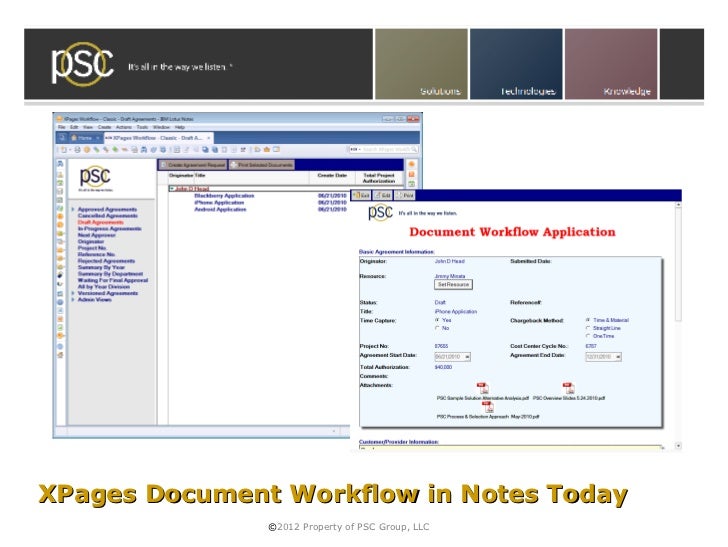Open the PSC Overview Slides PDF attachment icon
The width and height of the screenshot is (728, 547).
pyautogui.click(x=569, y=388)
